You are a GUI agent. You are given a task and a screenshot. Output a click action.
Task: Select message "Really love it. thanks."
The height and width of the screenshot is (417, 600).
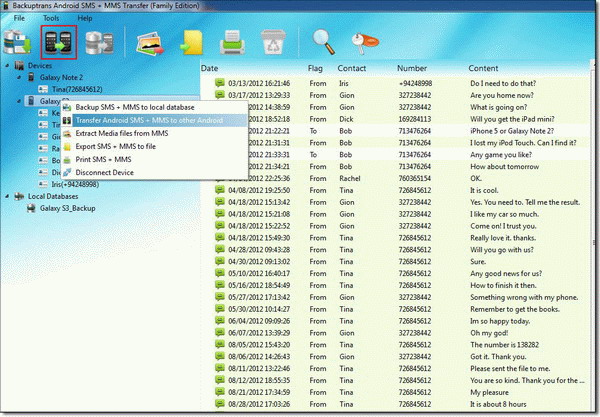tap(503, 238)
